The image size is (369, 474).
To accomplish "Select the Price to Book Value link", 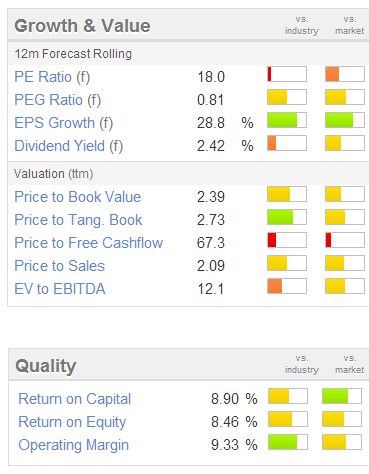I will coord(78,197).
